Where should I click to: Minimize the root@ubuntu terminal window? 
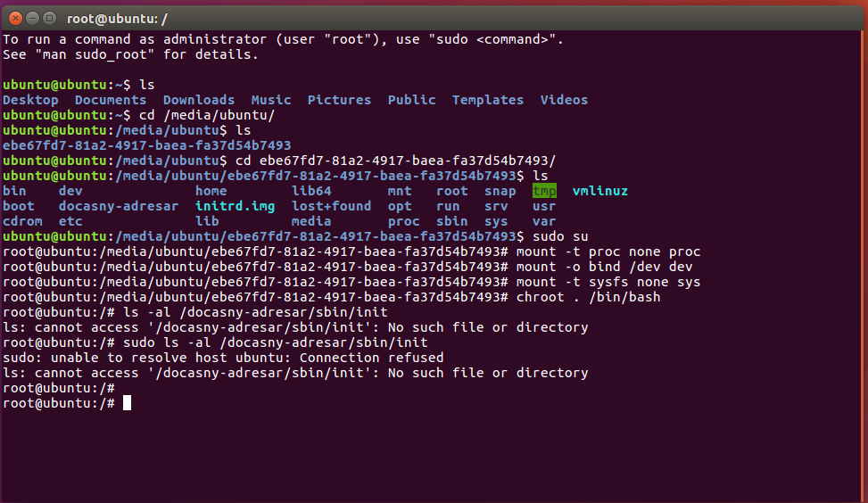pos(33,18)
